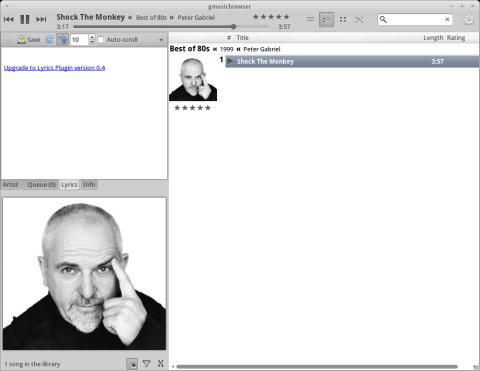The image size is (480, 371).
Task: Skip to the next track
Action: click(x=41, y=19)
